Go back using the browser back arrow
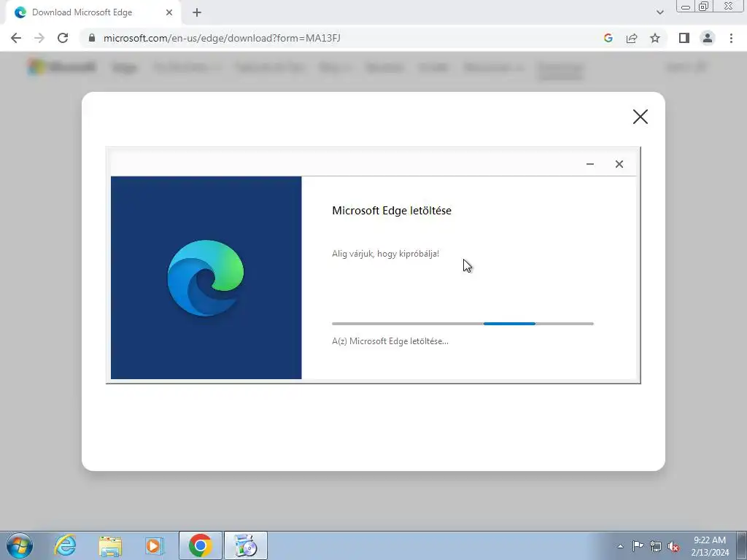The height and width of the screenshot is (560, 747). coord(16,38)
